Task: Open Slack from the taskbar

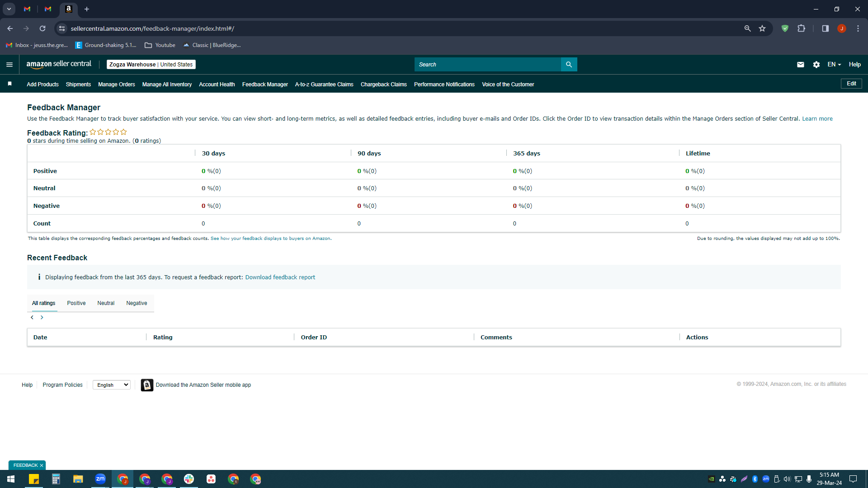Action: coord(189,479)
